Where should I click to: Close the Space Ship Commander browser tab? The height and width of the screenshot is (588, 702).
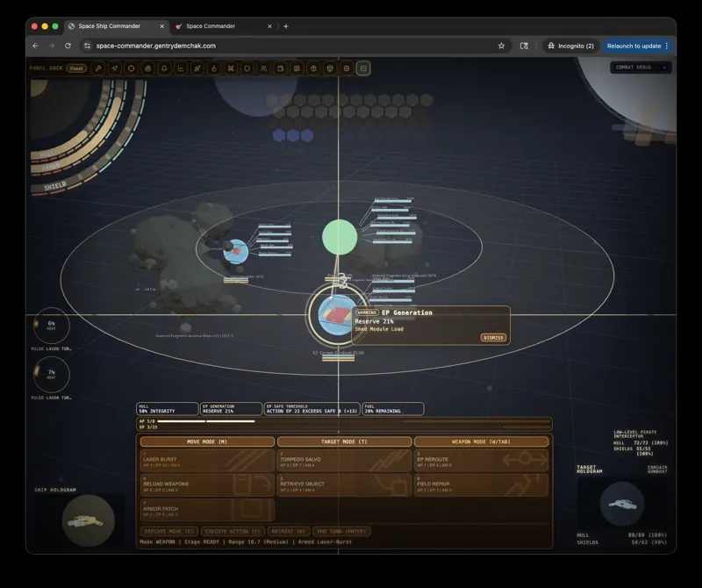pyautogui.click(x=161, y=26)
